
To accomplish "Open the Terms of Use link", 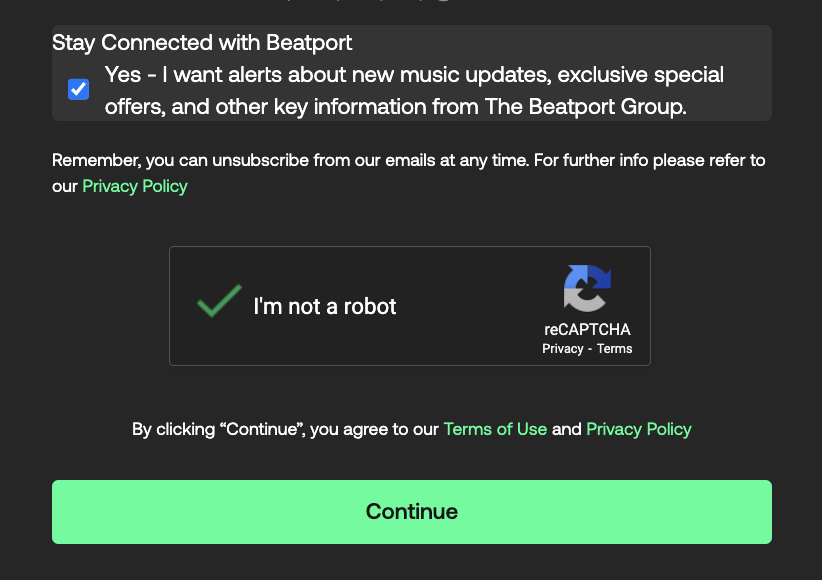I will (495, 429).
